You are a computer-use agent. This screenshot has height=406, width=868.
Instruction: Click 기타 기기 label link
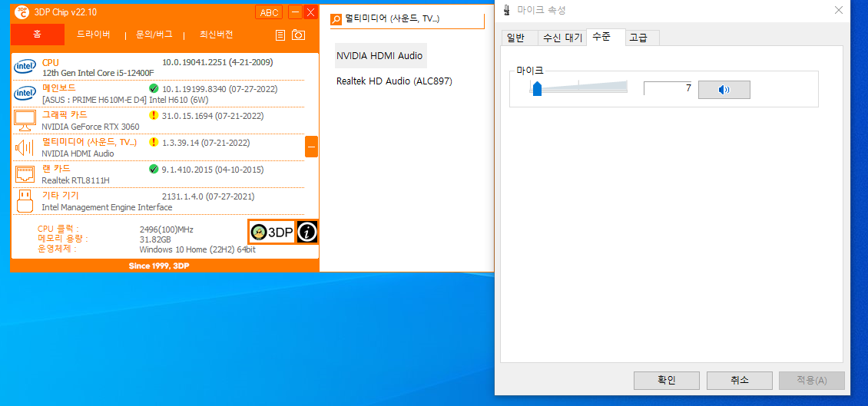click(61, 196)
